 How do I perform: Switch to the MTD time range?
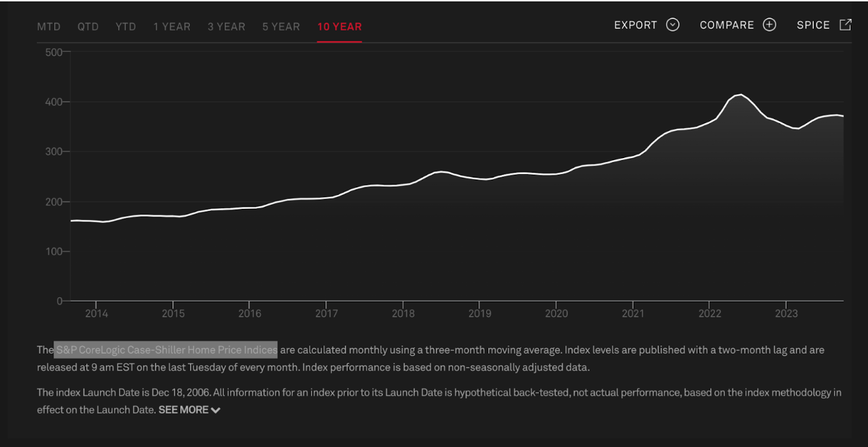[x=49, y=26]
